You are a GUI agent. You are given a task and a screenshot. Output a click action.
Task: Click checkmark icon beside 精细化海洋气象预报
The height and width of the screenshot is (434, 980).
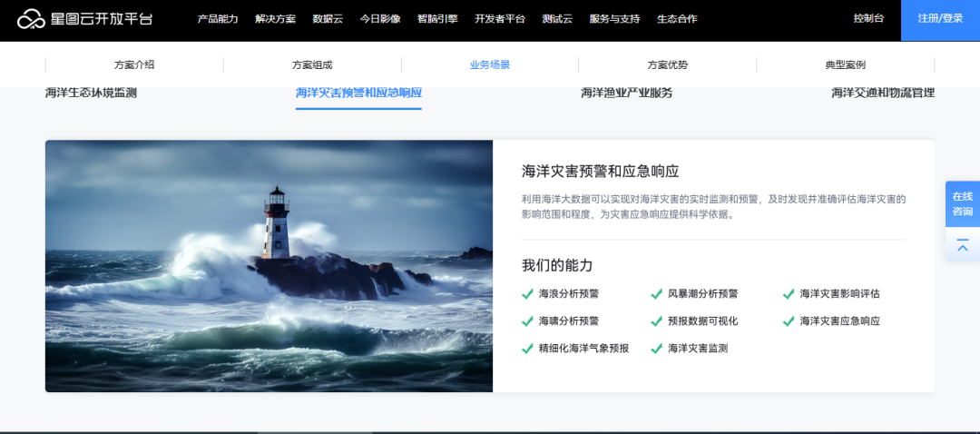527,349
